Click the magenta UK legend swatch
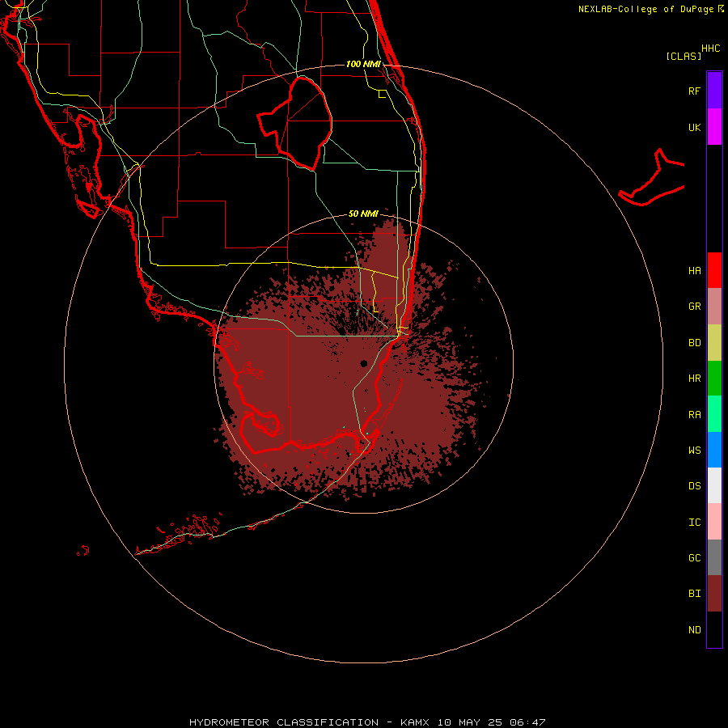The height and width of the screenshot is (728, 728). click(714, 127)
